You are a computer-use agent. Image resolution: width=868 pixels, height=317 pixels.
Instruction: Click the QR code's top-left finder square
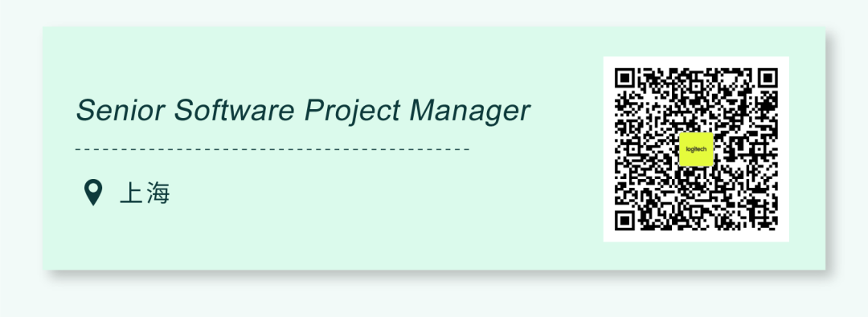625,78
